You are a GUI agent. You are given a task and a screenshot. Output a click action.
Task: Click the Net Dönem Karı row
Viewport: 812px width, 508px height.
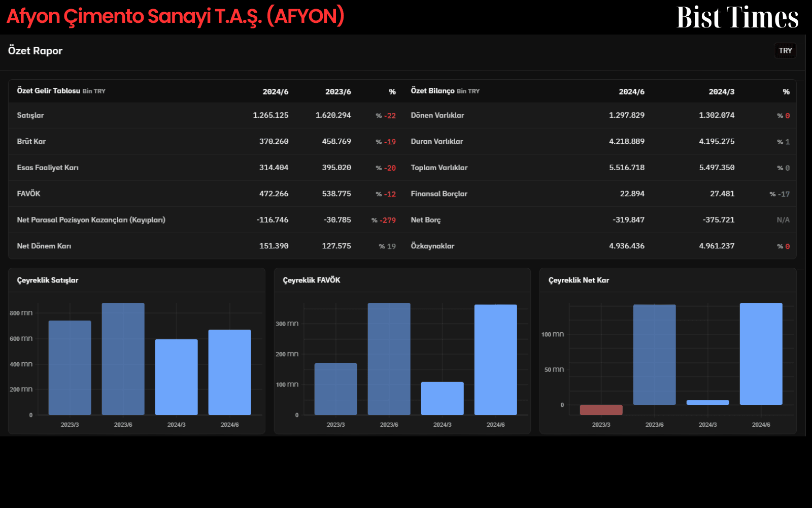click(206, 246)
